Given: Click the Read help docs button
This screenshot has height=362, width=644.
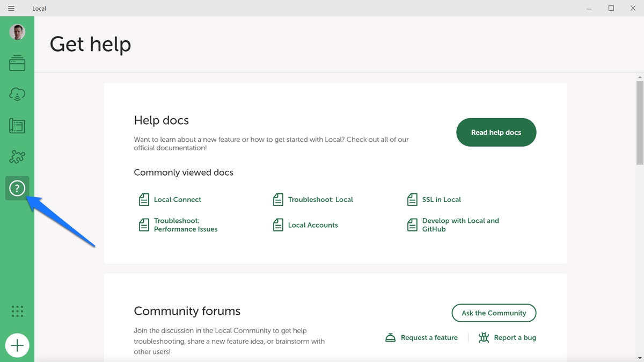Looking at the screenshot, I should (496, 132).
